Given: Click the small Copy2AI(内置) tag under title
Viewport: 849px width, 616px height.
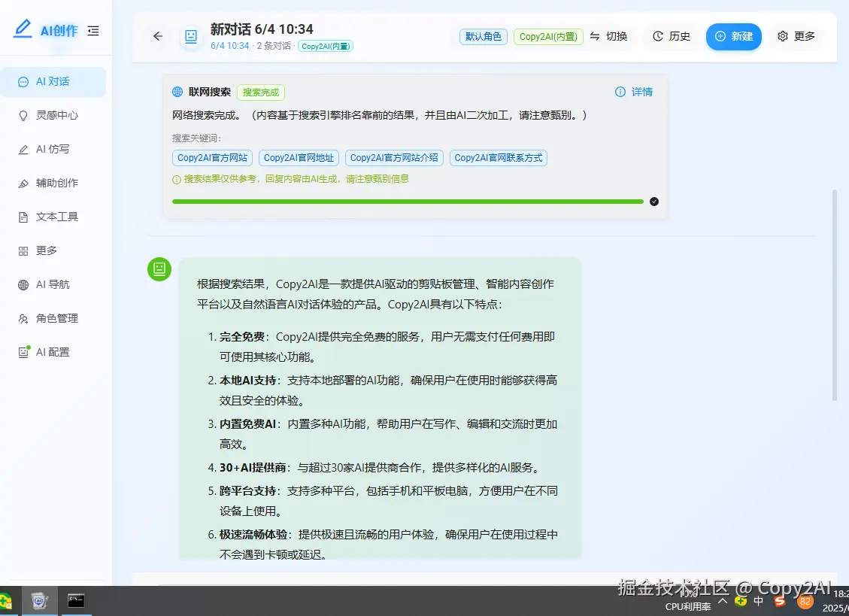Looking at the screenshot, I should pos(326,46).
